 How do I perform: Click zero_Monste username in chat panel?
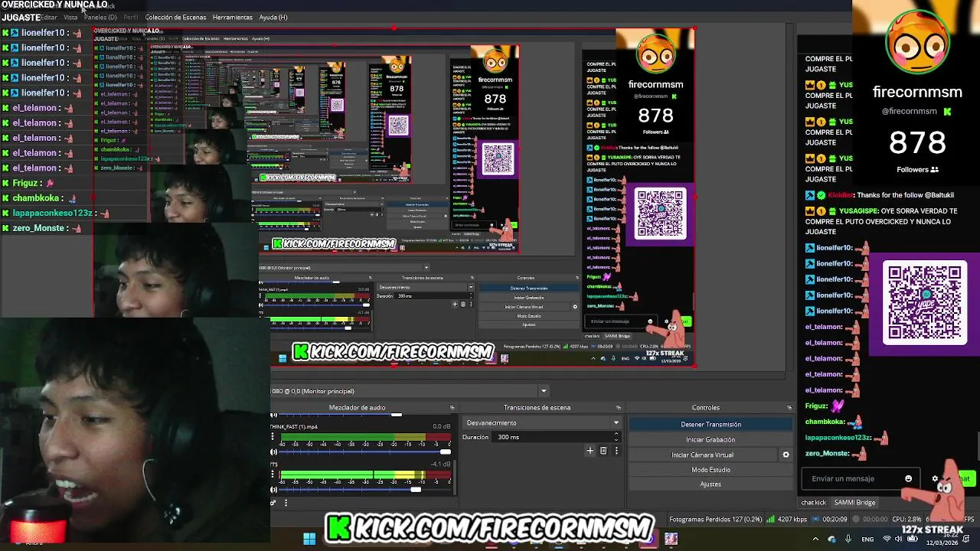(828, 453)
